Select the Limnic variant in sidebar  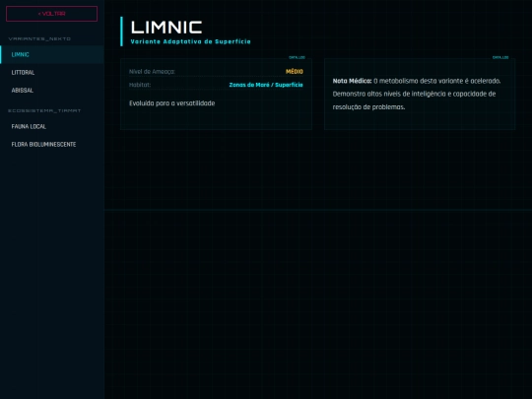pyautogui.click(x=52, y=54)
